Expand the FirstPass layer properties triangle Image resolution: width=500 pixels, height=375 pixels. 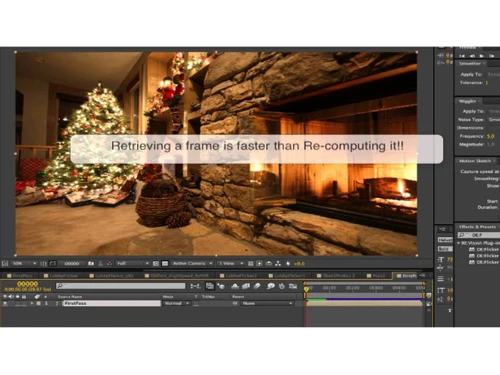[32, 303]
